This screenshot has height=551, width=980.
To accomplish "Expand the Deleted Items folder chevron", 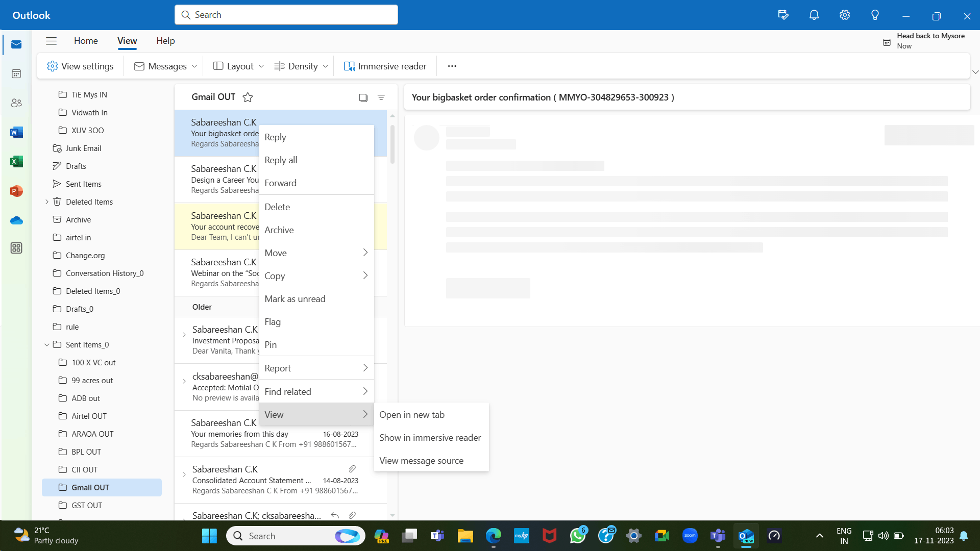I will click(46, 202).
